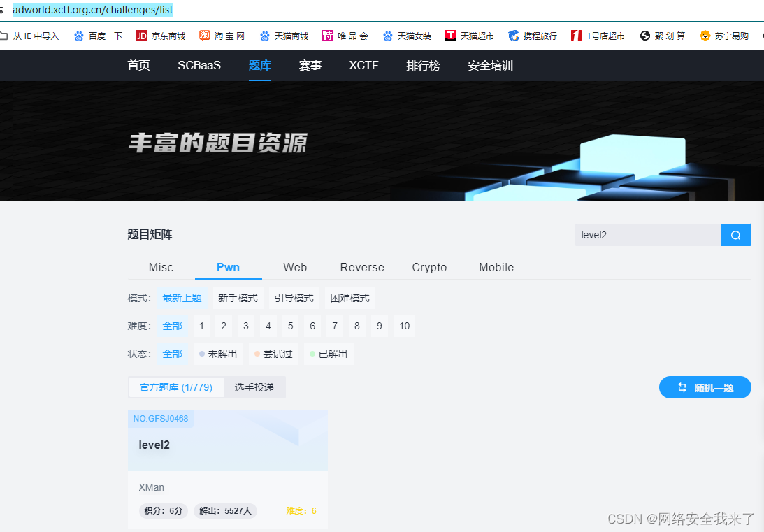Image resolution: width=764 pixels, height=532 pixels.
Task: Click the XMan source text
Action: (x=152, y=487)
